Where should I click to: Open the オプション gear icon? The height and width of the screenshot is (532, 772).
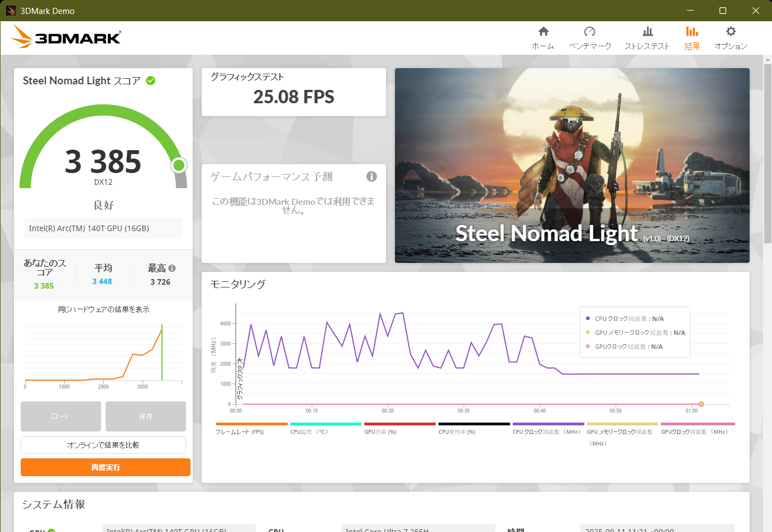(731, 32)
